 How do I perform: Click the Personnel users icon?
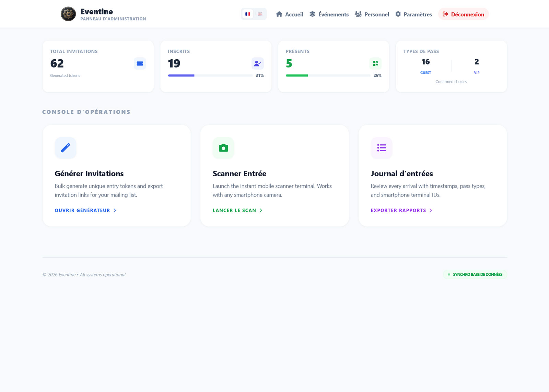358,14
